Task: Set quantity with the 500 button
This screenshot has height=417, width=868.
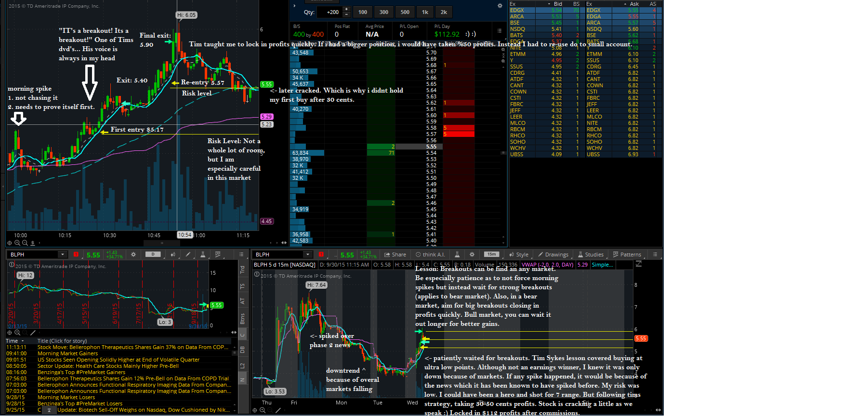Action: tap(405, 12)
